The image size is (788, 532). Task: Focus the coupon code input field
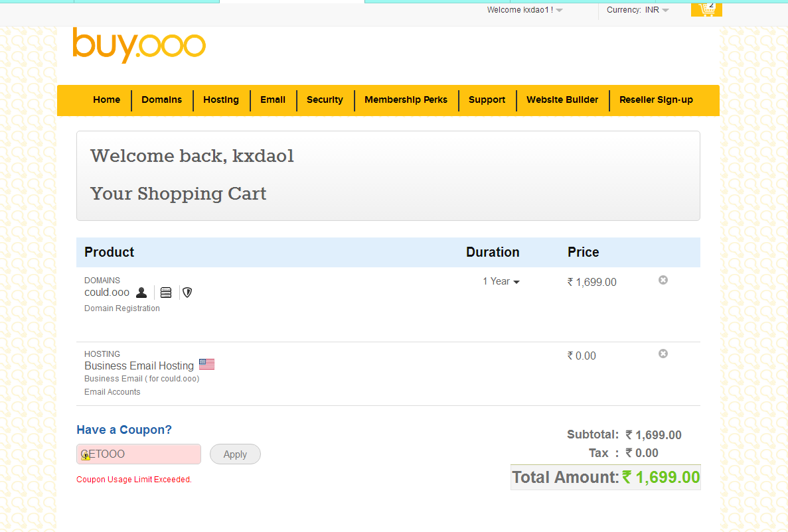(x=139, y=454)
